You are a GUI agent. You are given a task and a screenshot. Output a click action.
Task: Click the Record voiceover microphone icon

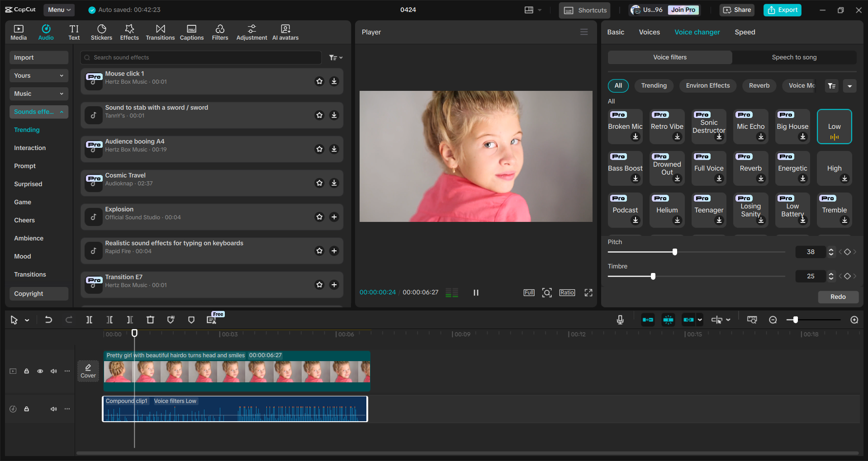pyautogui.click(x=620, y=320)
